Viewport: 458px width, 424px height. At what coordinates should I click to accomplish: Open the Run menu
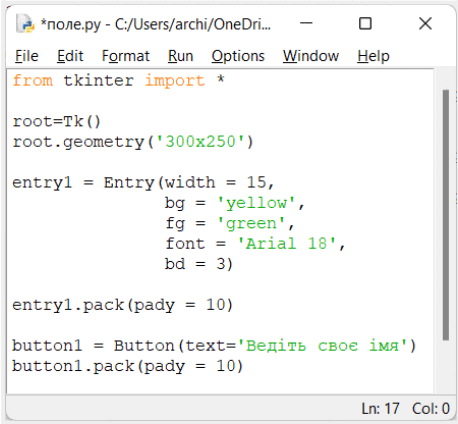[x=180, y=56]
